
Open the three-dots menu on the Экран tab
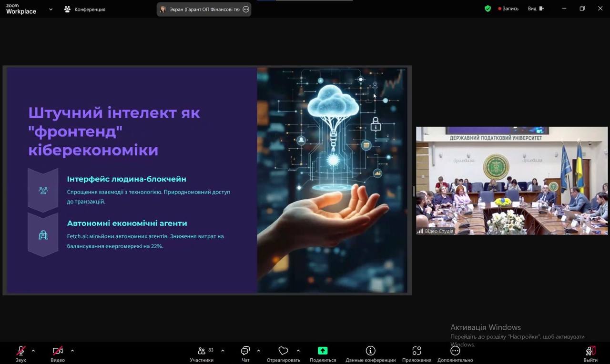tap(246, 9)
